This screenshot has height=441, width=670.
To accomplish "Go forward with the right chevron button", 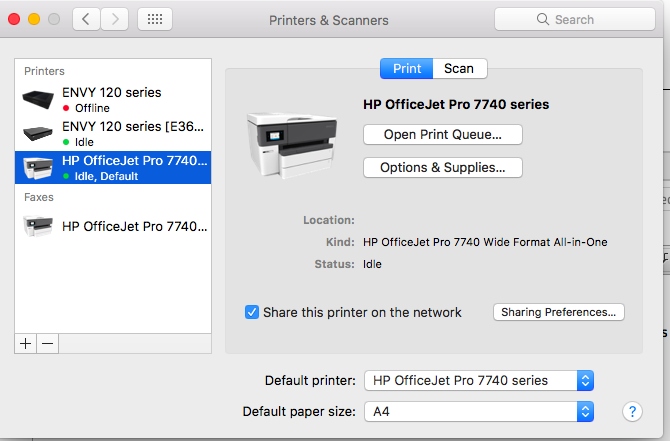I will point(114,19).
